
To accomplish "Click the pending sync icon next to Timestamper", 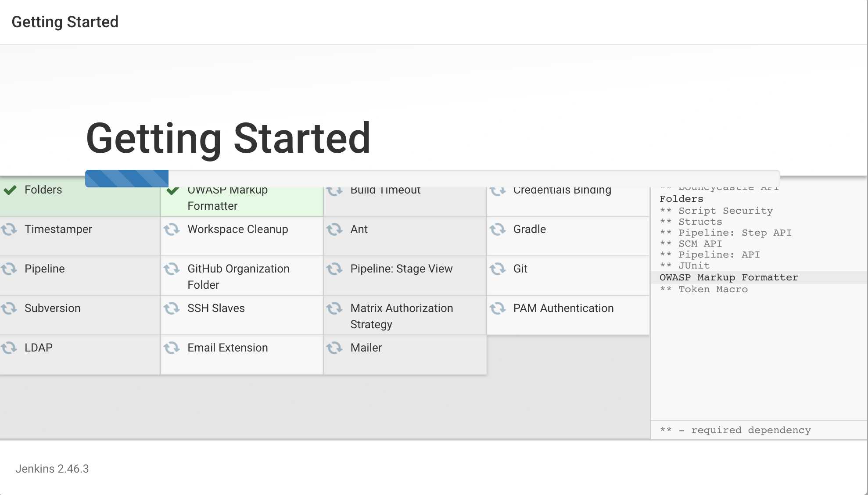I will [x=9, y=229].
